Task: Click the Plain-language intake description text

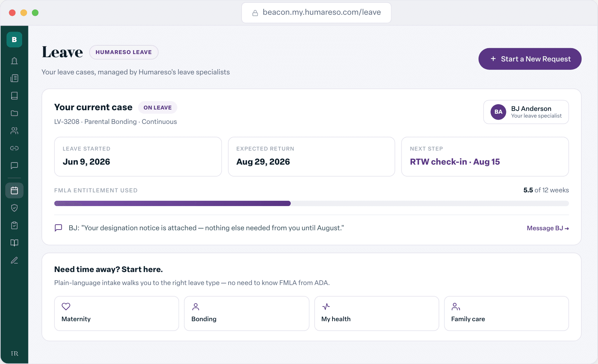Action: tap(192, 283)
